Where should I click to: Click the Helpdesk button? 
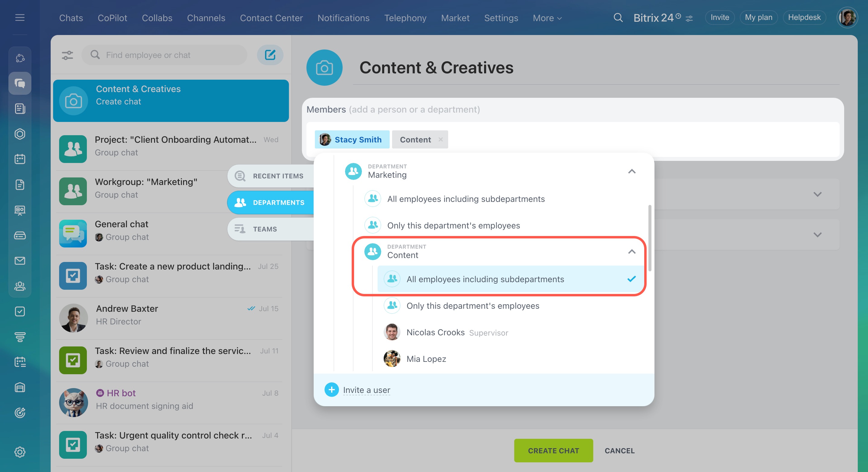(x=804, y=18)
